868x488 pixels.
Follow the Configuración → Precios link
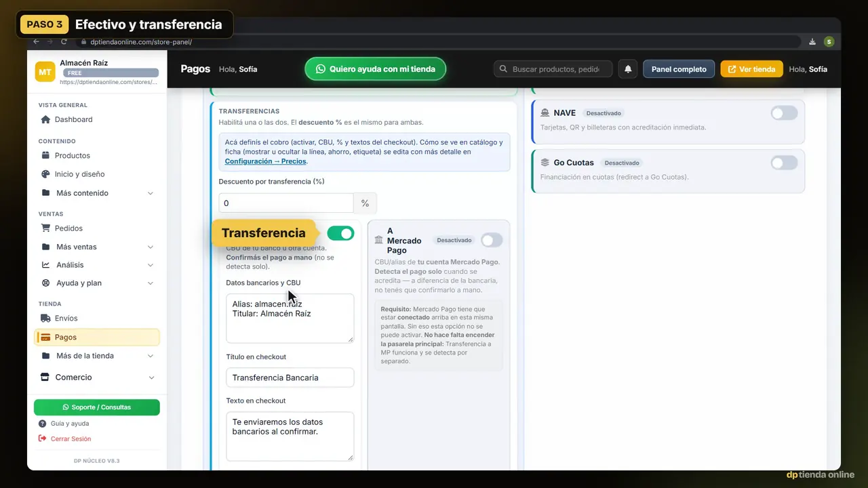(266, 161)
